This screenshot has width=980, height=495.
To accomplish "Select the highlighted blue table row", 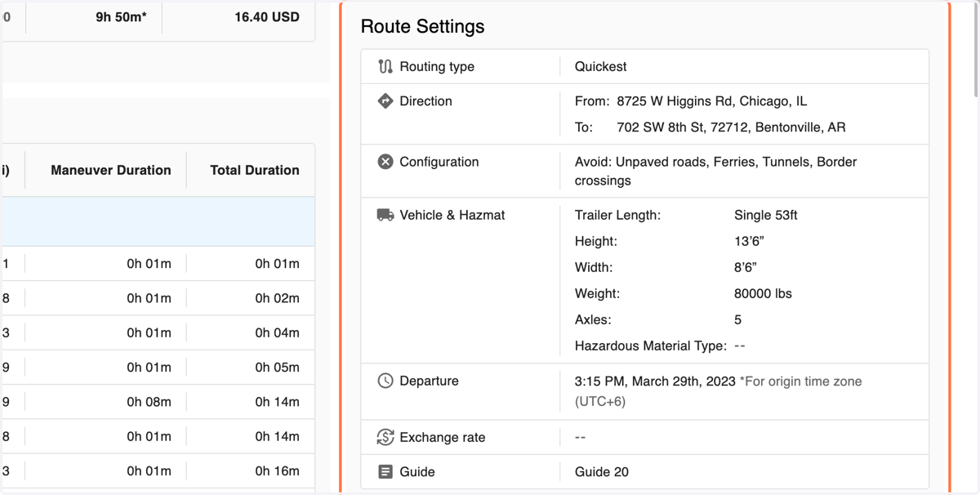I will [x=158, y=221].
